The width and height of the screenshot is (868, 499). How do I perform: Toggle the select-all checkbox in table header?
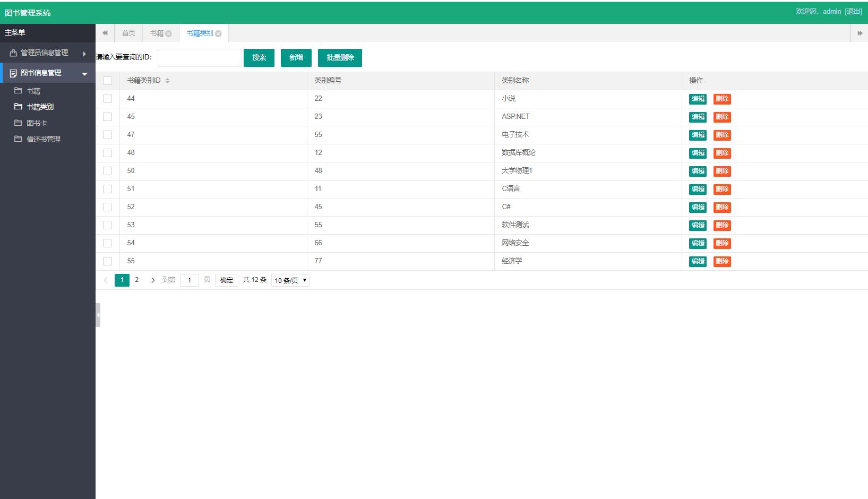click(108, 81)
